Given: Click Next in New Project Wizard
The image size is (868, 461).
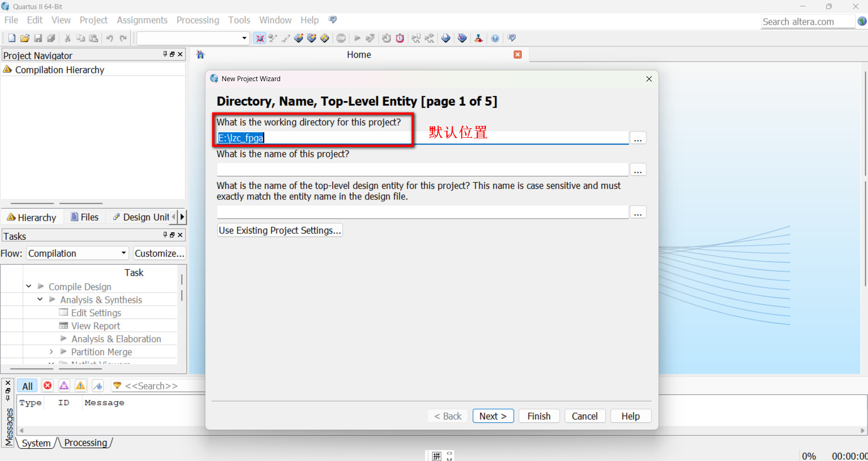Looking at the screenshot, I should point(493,416).
